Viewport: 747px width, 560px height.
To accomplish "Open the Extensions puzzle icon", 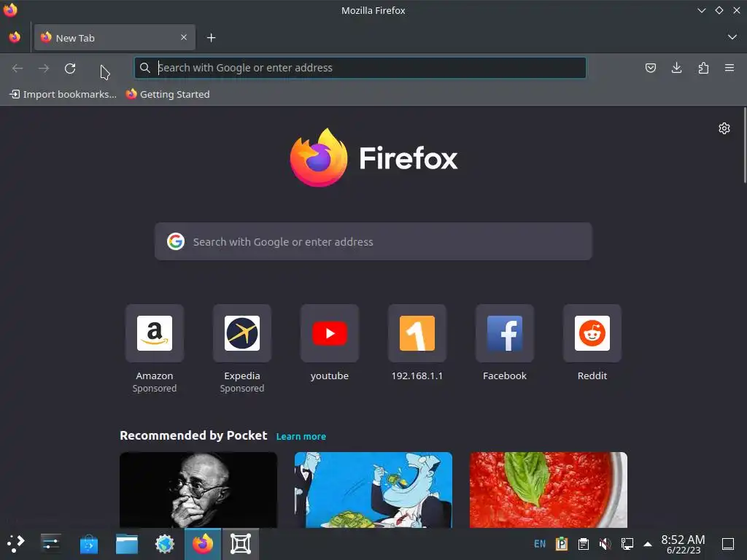I will coord(703,68).
